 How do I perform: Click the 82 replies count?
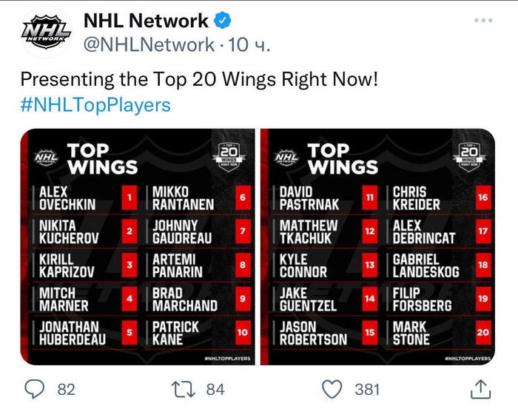click(x=66, y=389)
